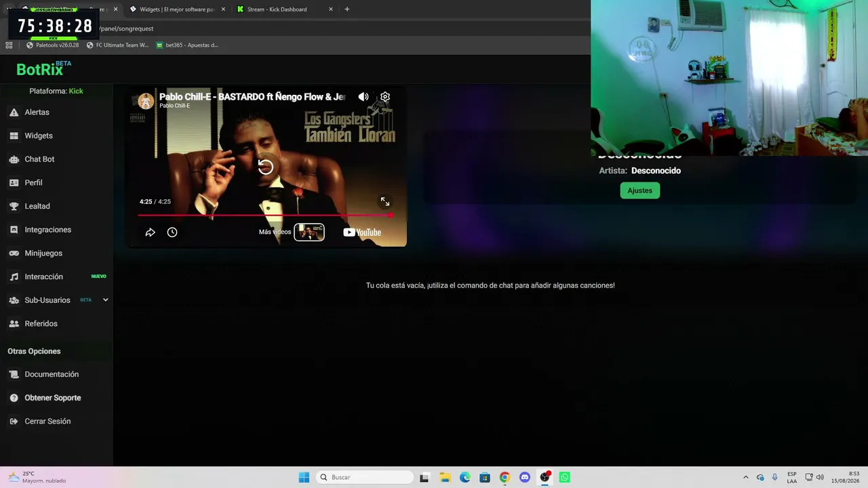Open the Minijuegos section
Image resolution: width=868 pixels, height=488 pixels.
pos(43,253)
